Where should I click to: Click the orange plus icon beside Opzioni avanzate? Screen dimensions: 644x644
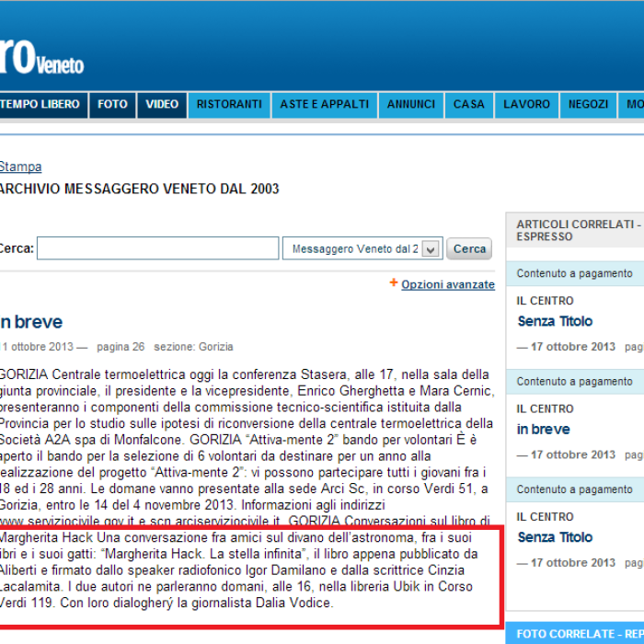point(394,282)
